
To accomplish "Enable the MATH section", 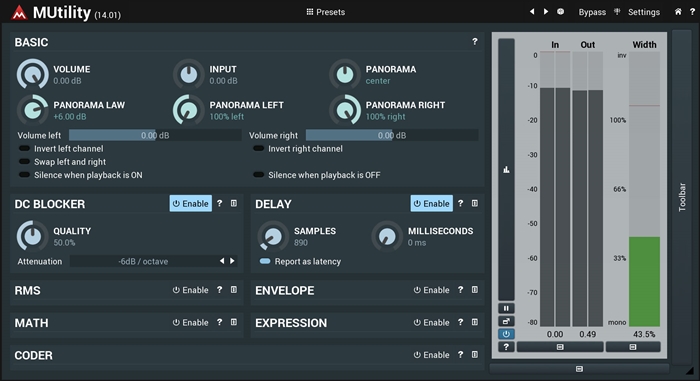I will tap(191, 322).
